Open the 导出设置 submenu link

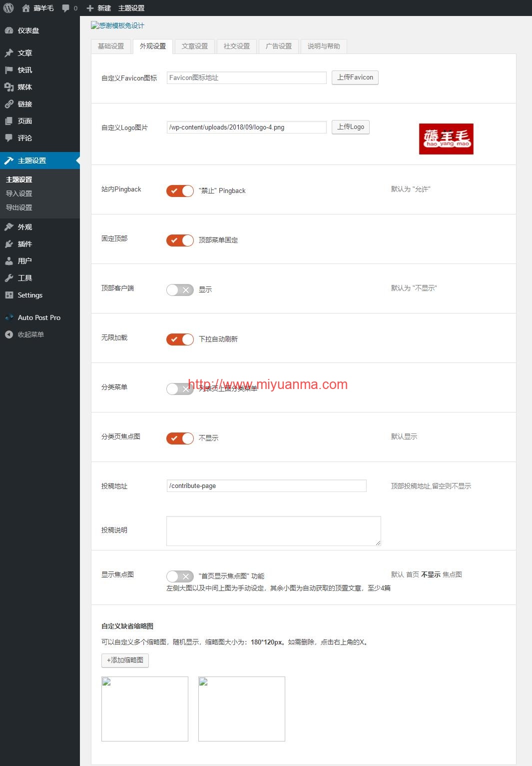[19, 207]
